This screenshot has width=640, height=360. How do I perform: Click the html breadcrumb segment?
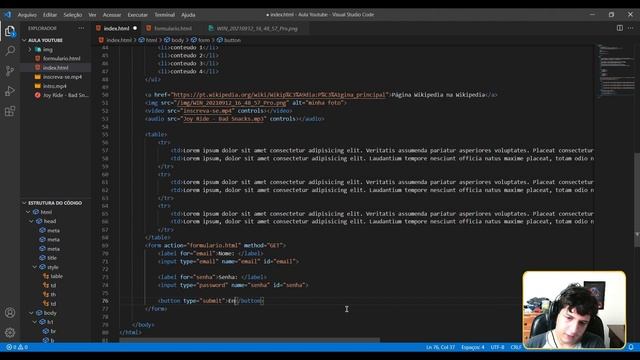coord(151,40)
